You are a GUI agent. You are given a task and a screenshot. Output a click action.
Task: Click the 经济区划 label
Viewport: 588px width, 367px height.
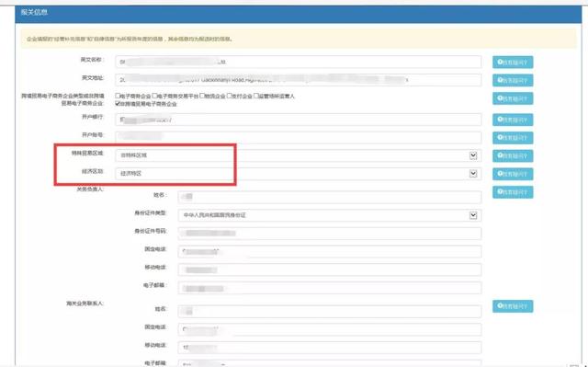point(92,171)
